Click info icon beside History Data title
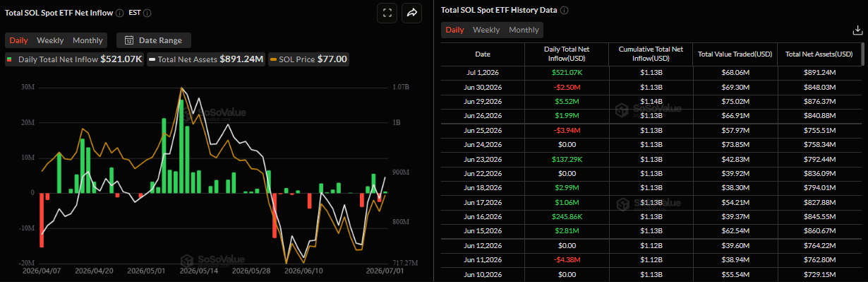Image resolution: width=868 pixels, height=282 pixels. click(x=565, y=11)
